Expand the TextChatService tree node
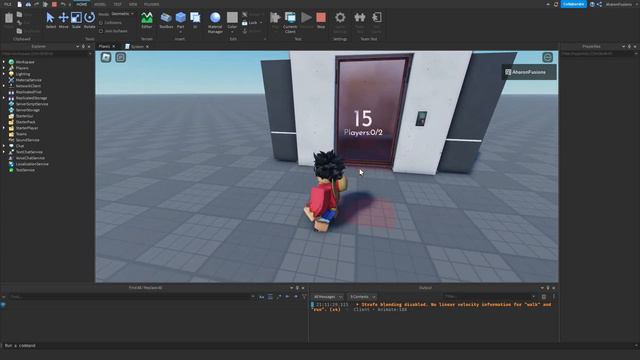The height and width of the screenshot is (360, 640). click(4, 152)
